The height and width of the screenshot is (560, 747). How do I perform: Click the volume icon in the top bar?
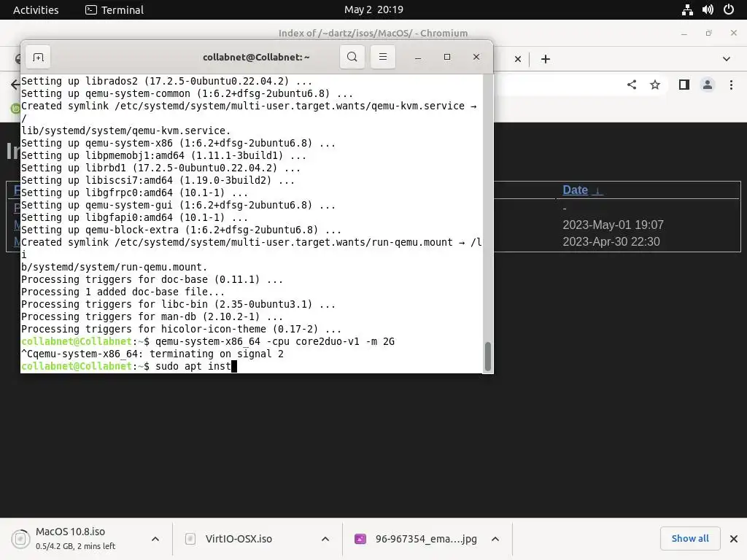[708, 9]
